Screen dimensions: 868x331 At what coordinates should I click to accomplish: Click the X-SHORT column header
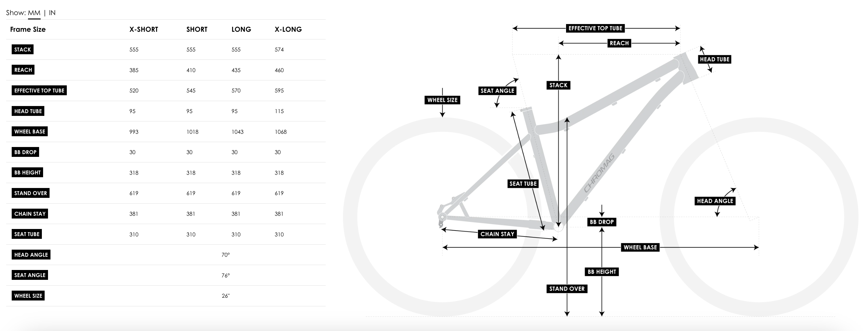click(x=143, y=29)
